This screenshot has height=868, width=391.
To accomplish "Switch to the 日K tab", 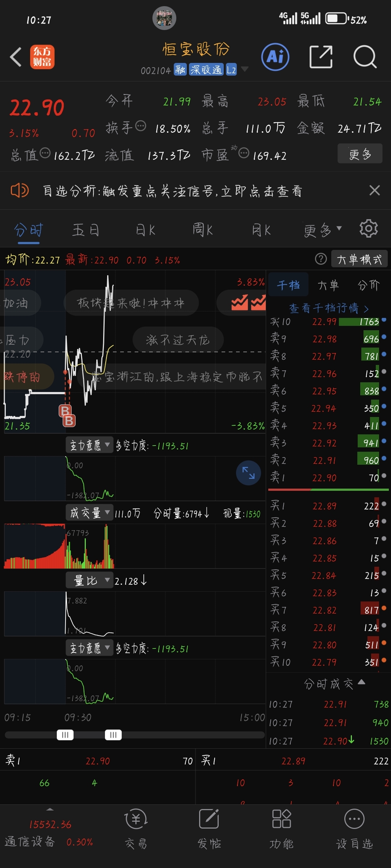I will pos(145,230).
